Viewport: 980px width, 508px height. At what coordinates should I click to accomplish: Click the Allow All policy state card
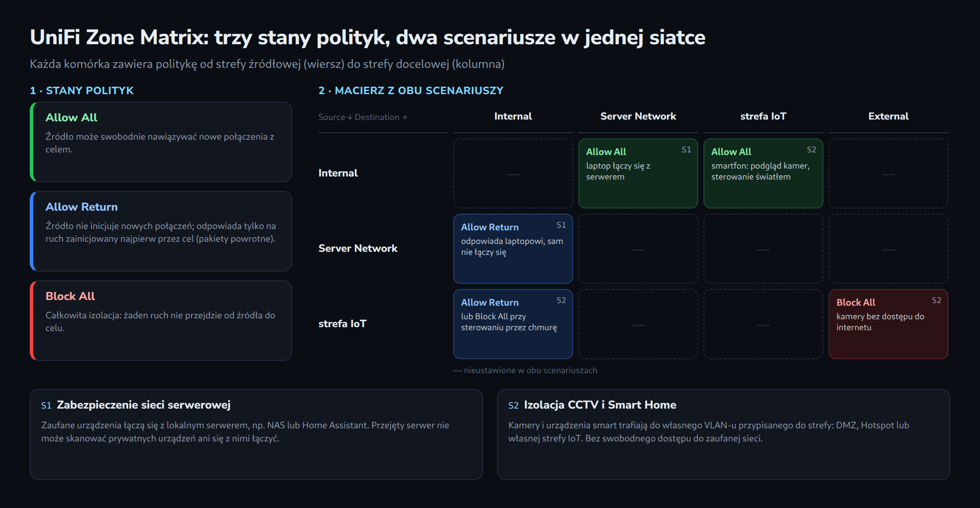161,142
